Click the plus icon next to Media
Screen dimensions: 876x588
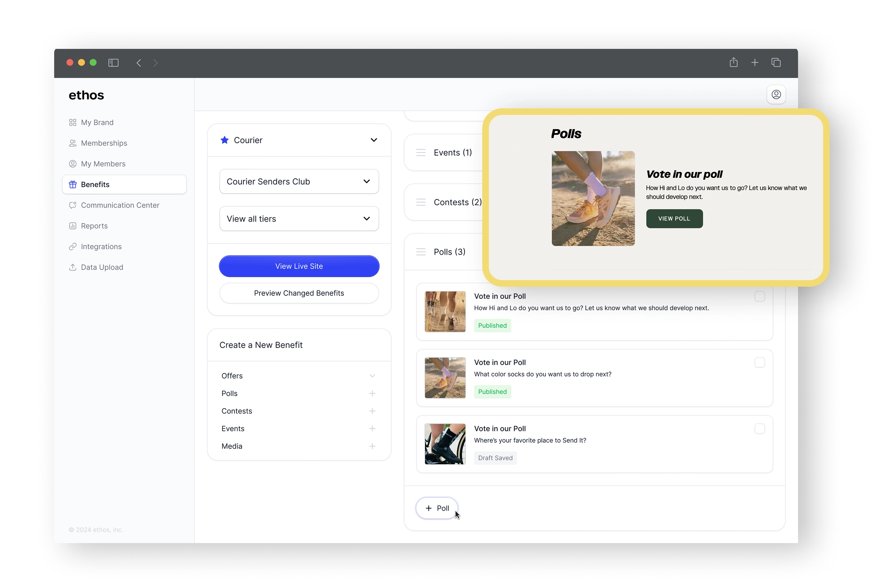click(372, 446)
